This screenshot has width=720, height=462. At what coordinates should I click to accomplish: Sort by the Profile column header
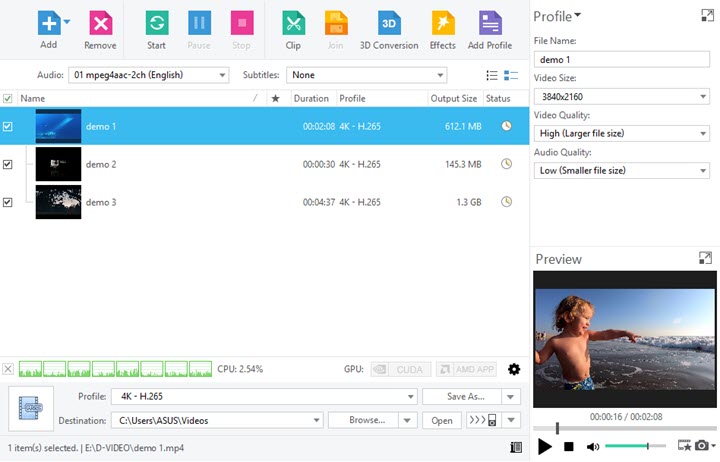coord(352,98)
